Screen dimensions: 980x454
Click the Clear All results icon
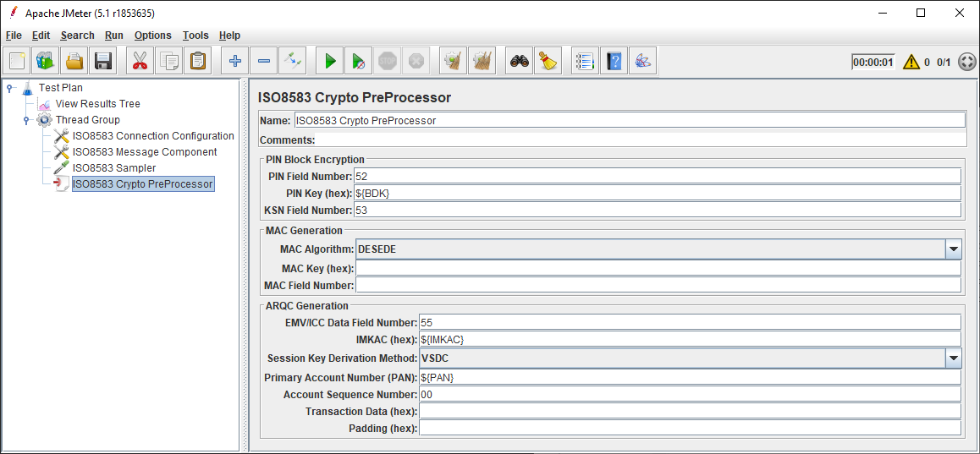482,61
